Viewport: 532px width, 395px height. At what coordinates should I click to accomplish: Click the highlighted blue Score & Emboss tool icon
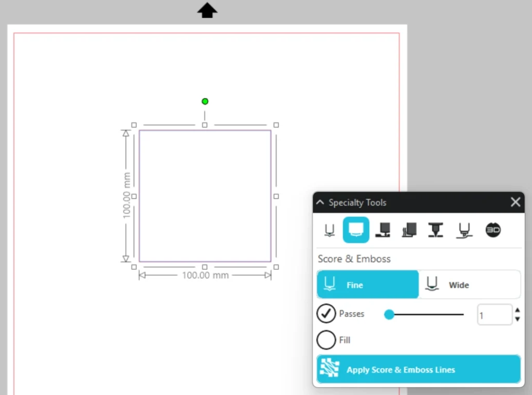pyautogui.click(x=356, y=230)
